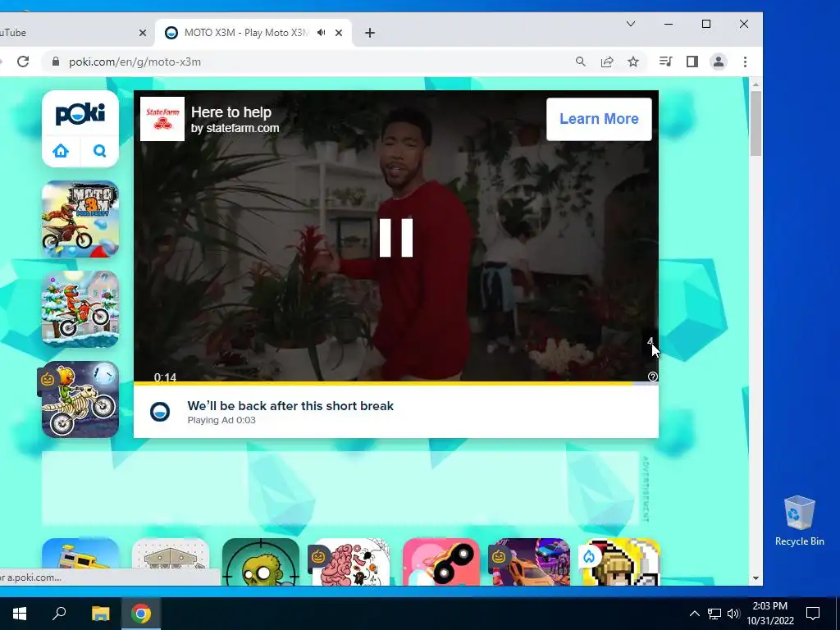Open the purple racing cars game thumbnail
The image size is (840, 630).
click(x=532, y=562)
